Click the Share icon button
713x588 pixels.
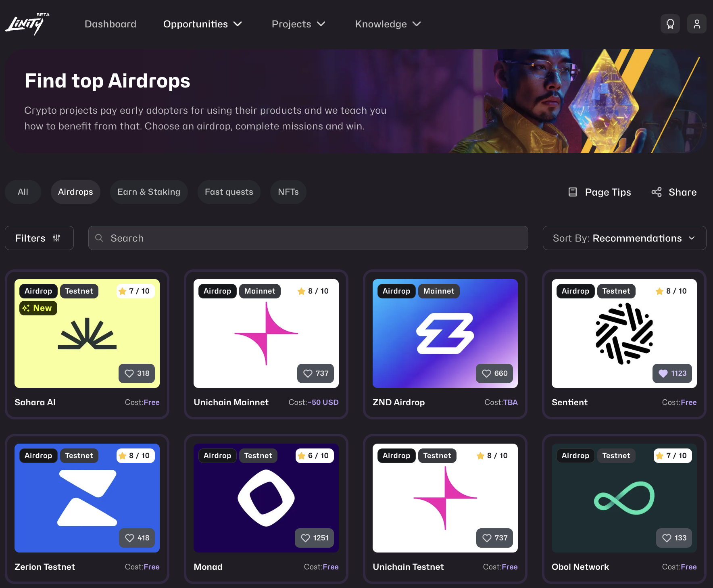656,192
